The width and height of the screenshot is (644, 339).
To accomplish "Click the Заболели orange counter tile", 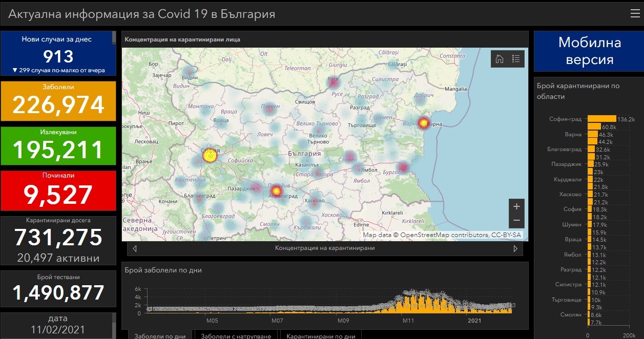I will [58, 100].
